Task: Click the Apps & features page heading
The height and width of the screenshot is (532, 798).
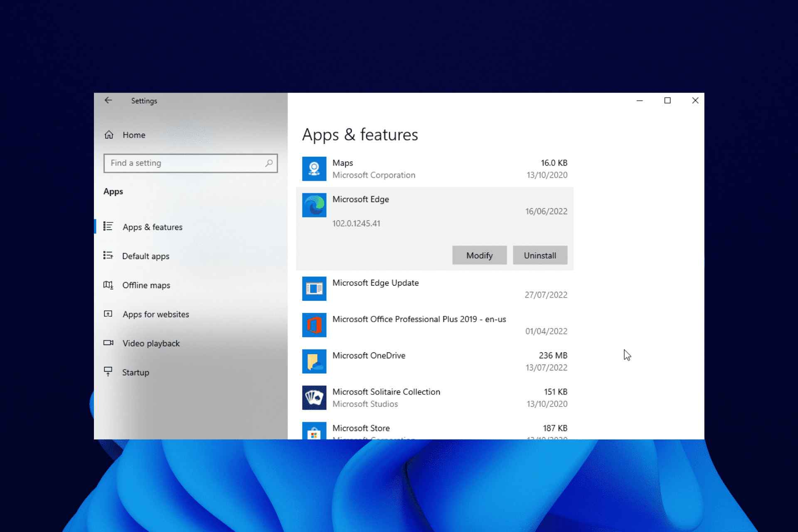Action: point(360,135)
